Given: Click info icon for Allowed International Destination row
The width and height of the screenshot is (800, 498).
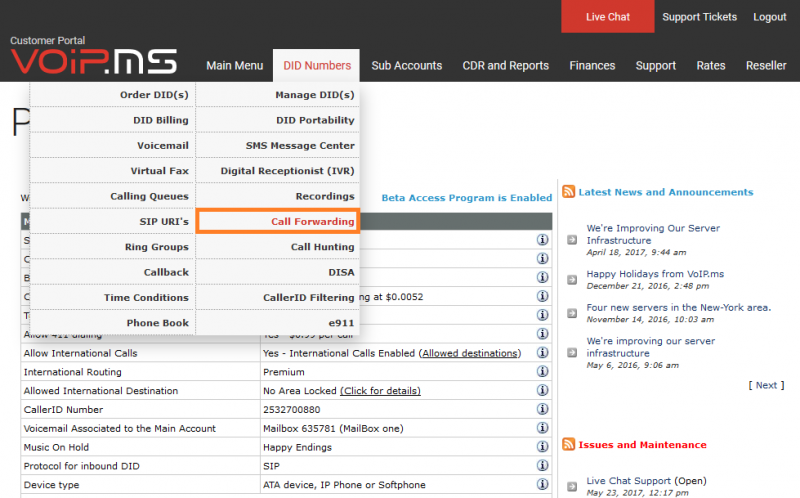Looking at the screenshot, I should pos(542,390).
